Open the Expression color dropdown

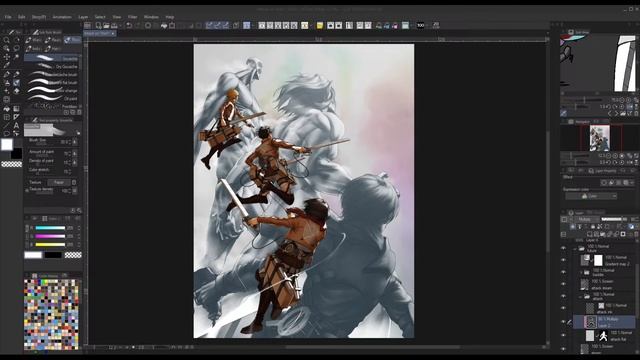pos(591,196)
